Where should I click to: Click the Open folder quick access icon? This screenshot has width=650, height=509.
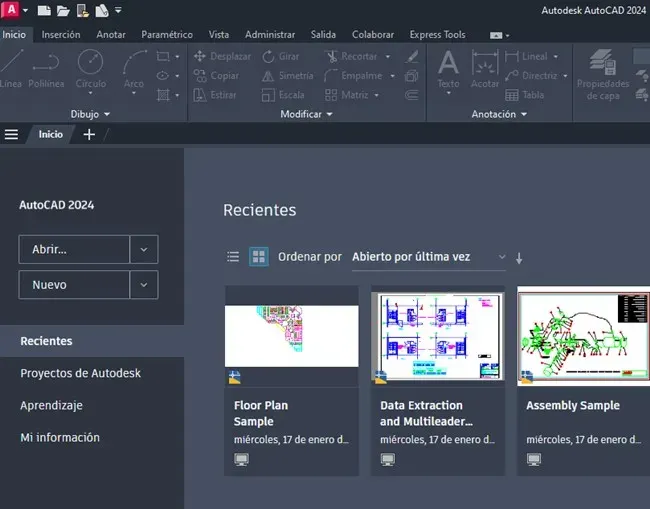pyautogui.click(x=63, y=11)
